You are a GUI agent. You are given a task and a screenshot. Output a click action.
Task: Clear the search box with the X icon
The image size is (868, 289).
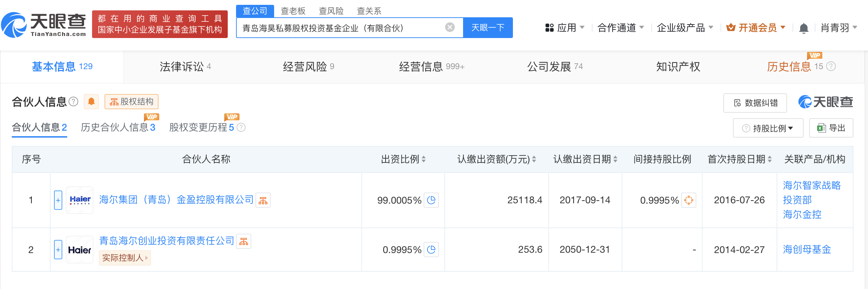click(450, 27)
